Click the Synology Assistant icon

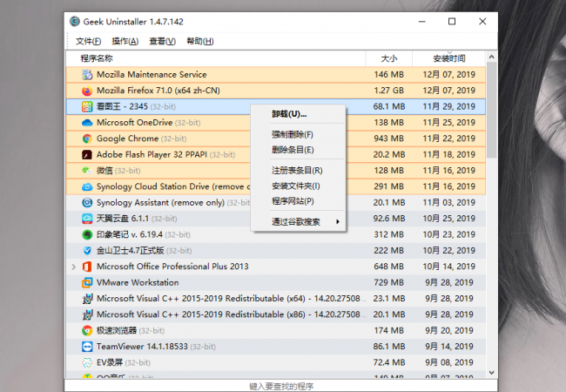point(87,202)
